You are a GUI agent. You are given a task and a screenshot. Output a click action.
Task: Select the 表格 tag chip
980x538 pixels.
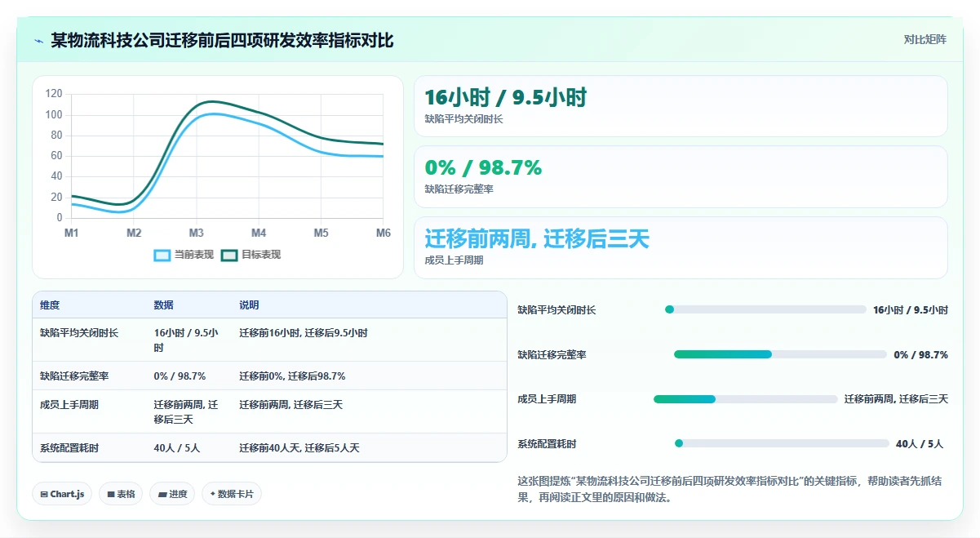[121, 494]
